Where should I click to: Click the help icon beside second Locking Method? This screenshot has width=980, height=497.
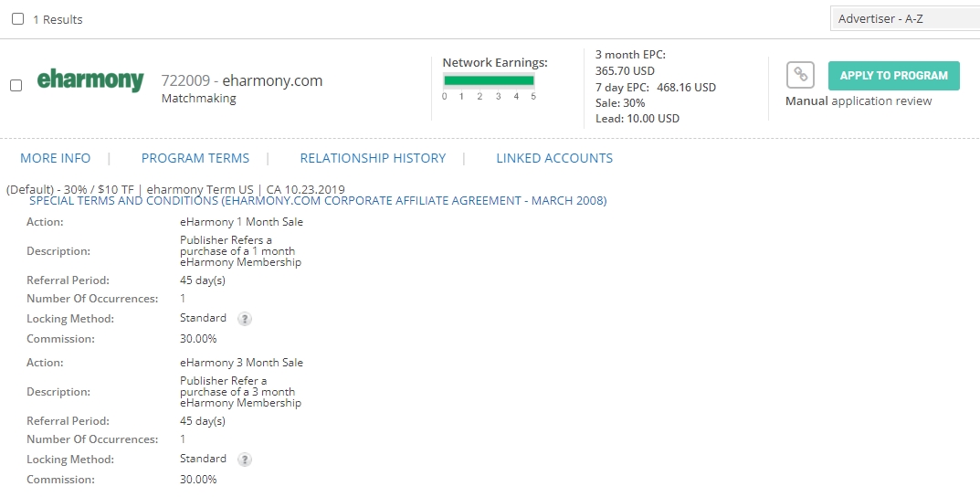coord(245,460)
